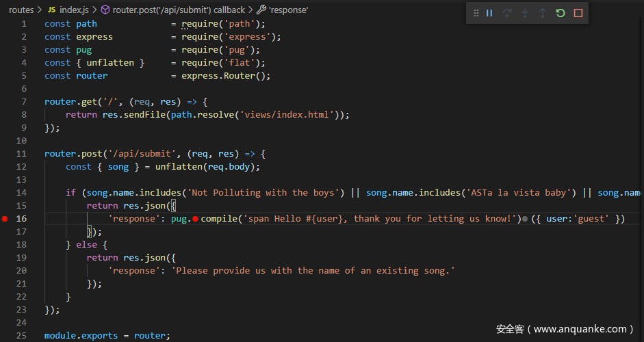
Task: Toggle the red breakpoint on line 16
Action: (5, 219)
